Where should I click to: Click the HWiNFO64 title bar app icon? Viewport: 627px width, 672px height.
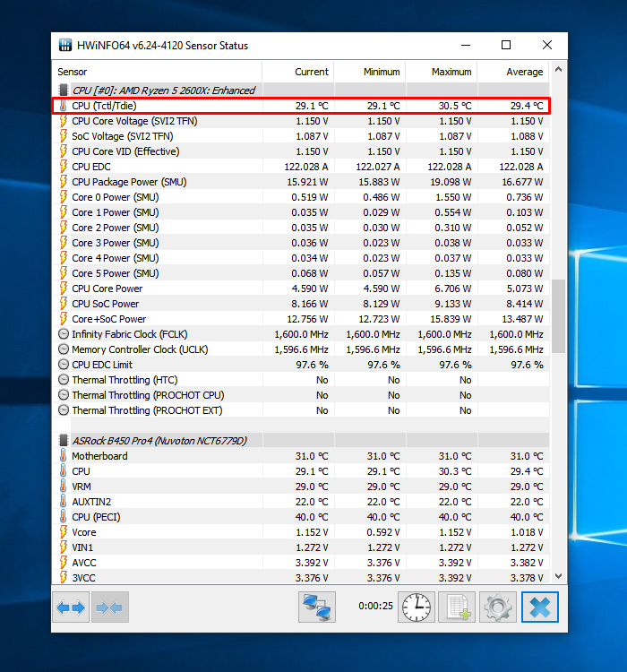point(65,46)
